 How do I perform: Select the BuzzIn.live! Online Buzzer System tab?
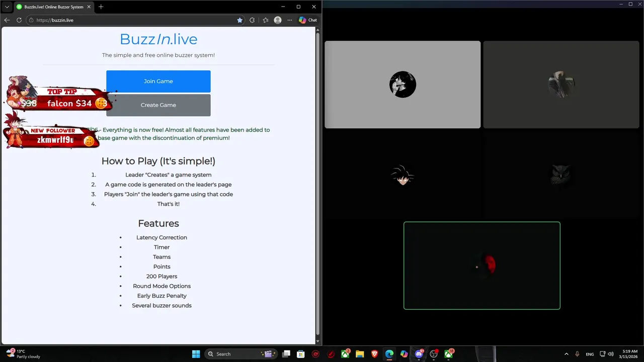pyautogui.click(x=53, y=7)
